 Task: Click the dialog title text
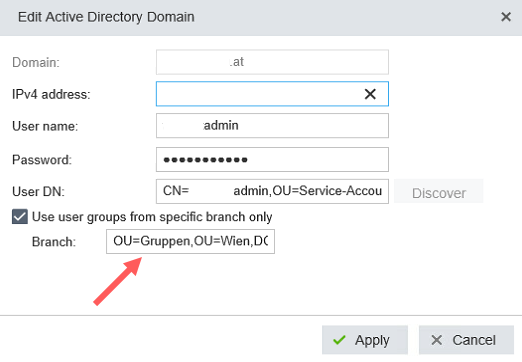pyautogui.click(x=106, y=17)
